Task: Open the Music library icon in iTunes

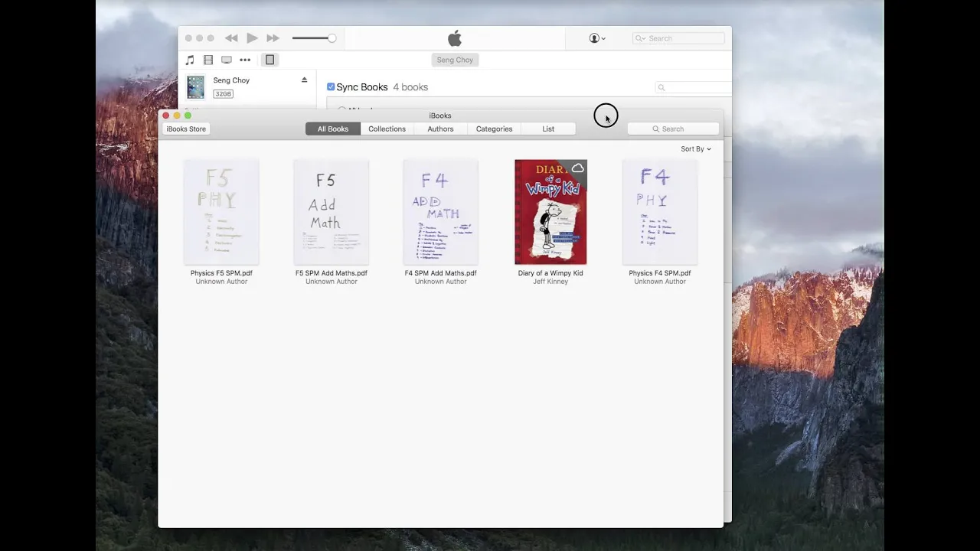Action: (190, 60)
